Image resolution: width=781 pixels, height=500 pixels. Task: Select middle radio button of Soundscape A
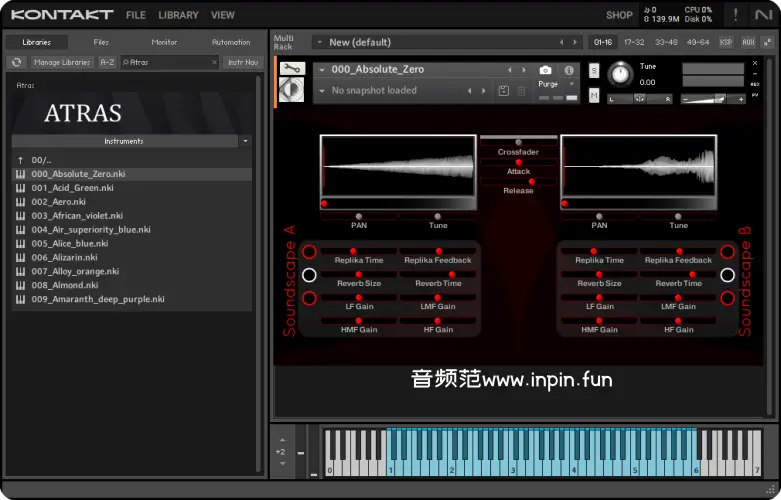click(309, 275)
